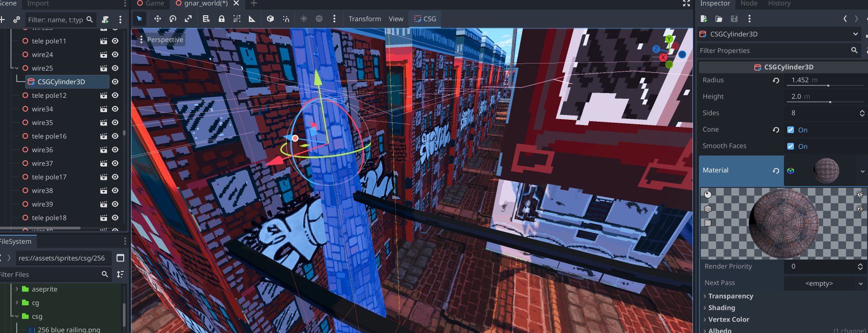This screenshot has width=868, height=333.
Task: Switch material preview to sphere shape
Action: pyautogui.click(x=708, y=195)
